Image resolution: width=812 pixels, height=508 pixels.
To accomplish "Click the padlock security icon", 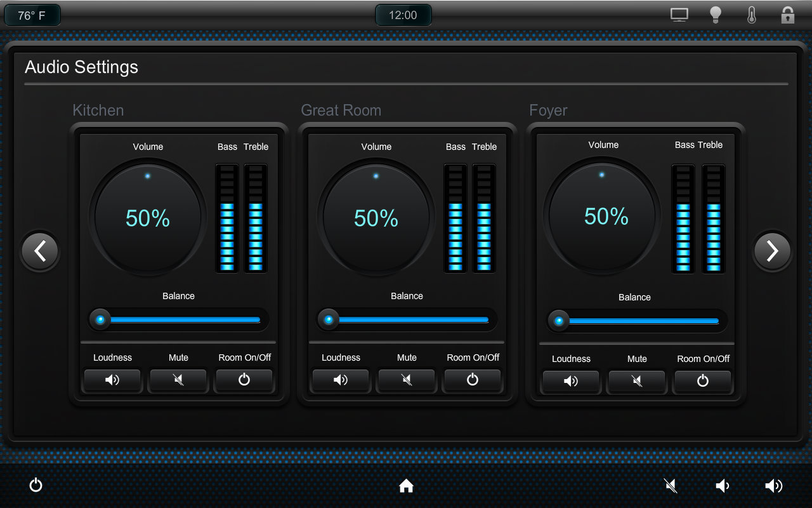I will point(787,15).
